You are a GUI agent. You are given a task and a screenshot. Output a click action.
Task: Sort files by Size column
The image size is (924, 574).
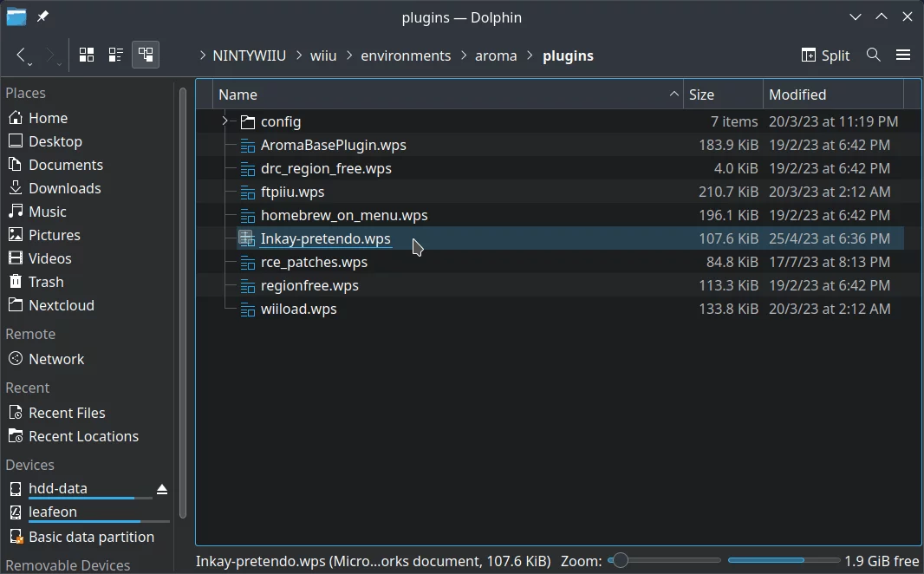pos(722,95)
